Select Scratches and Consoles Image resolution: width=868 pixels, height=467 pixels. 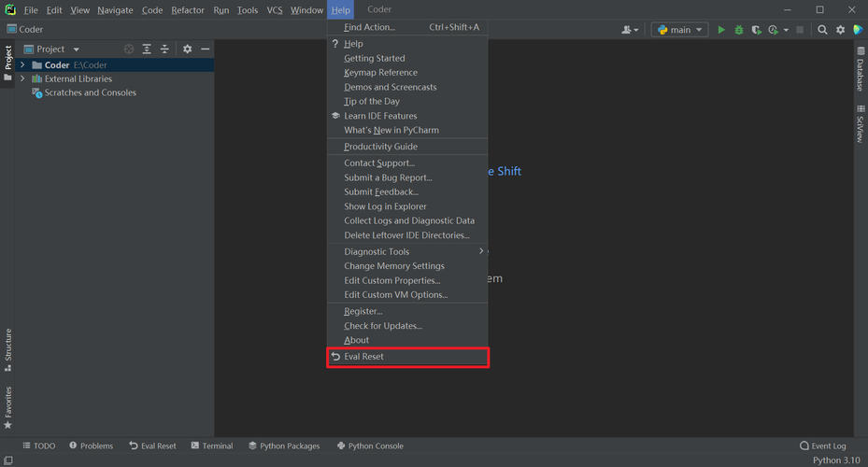point(91,93)
